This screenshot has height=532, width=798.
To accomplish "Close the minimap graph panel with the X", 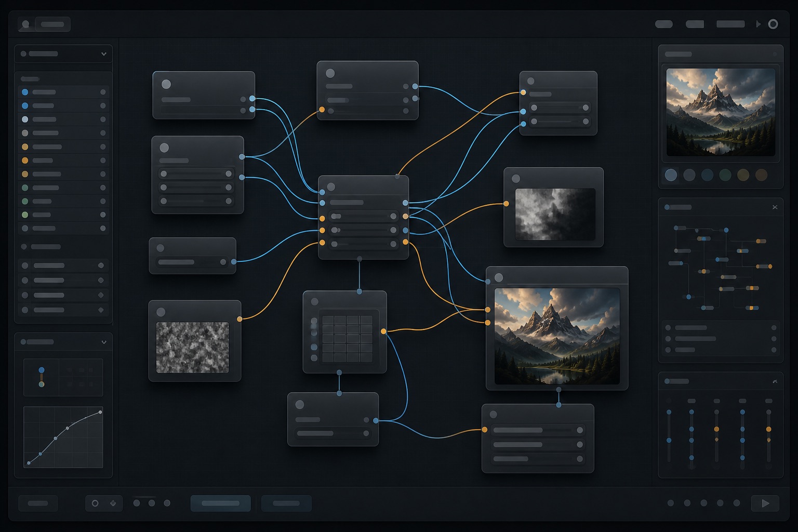I will pos(775,207).
